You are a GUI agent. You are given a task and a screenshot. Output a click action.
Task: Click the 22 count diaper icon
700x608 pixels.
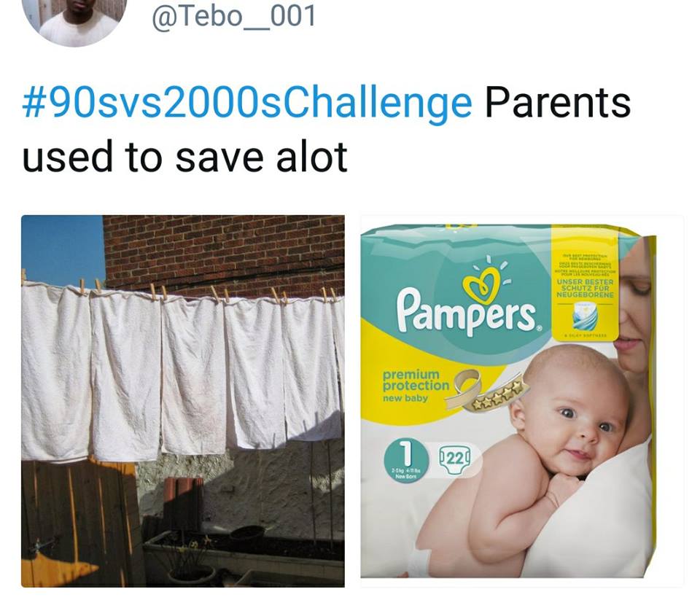coord(454,459)
